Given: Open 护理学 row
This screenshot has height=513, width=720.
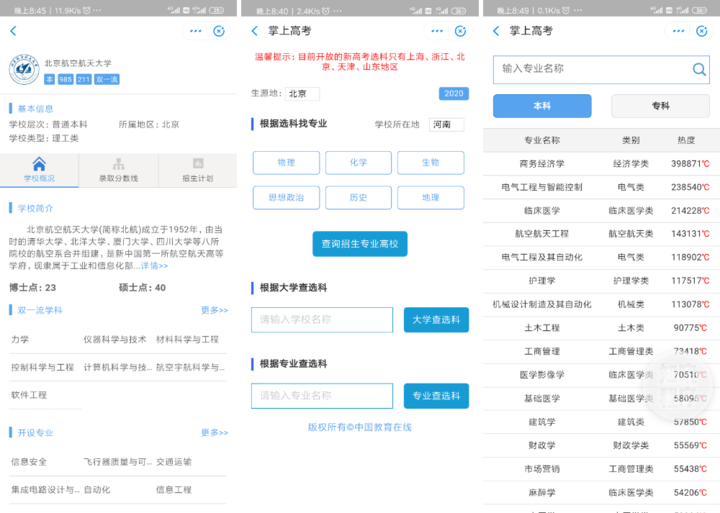Looking at the screenshot, I should pyautogui.click(x=601, y=281).
